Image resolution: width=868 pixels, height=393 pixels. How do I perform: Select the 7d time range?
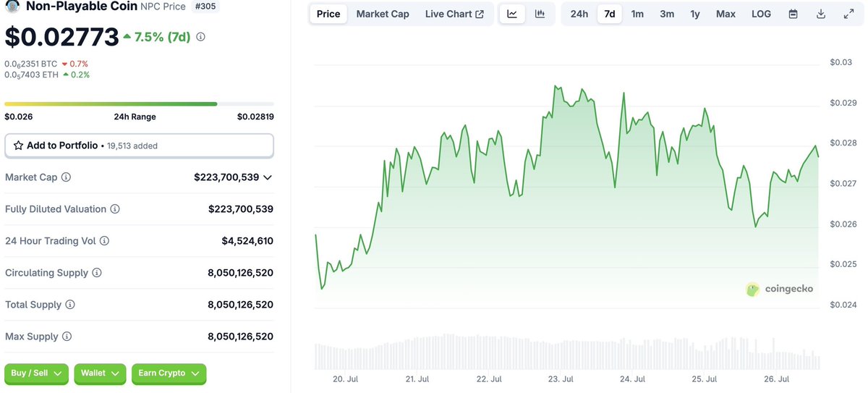tap(610, 14)
